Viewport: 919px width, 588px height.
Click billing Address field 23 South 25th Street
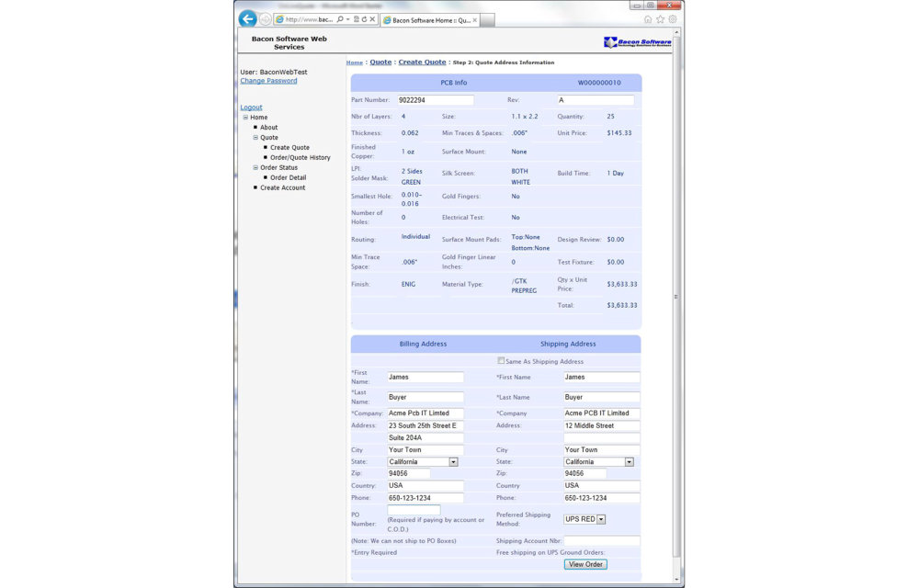[425, 425]
